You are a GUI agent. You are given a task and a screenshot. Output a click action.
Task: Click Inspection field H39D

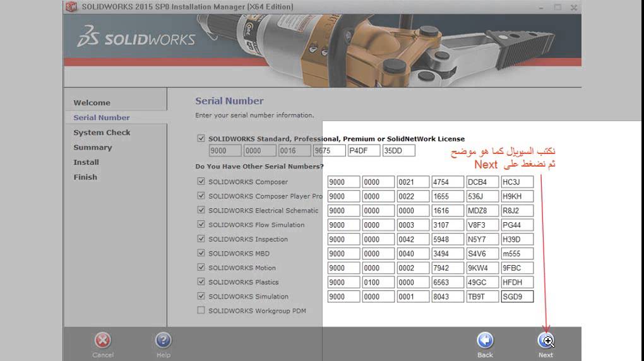[517, 239]
